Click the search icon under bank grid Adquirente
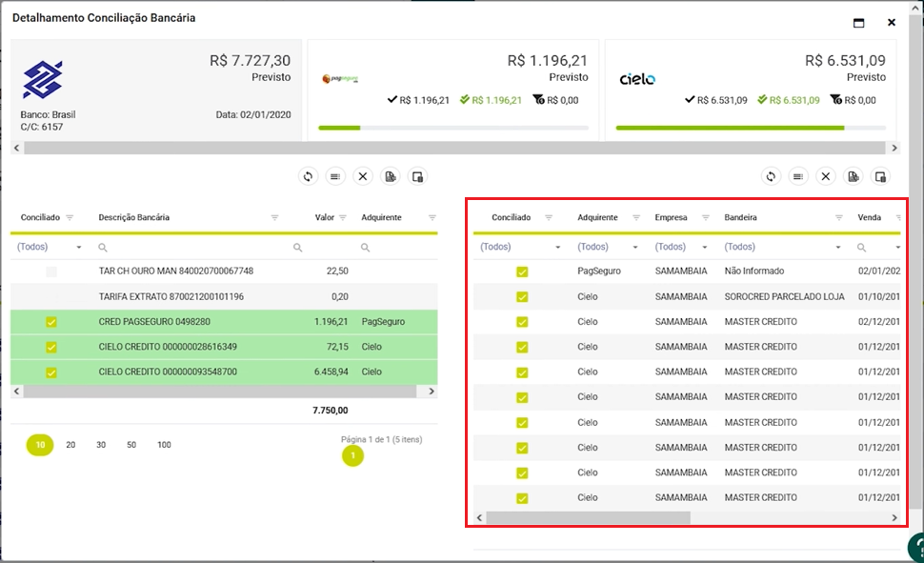 tap(366, 248)
